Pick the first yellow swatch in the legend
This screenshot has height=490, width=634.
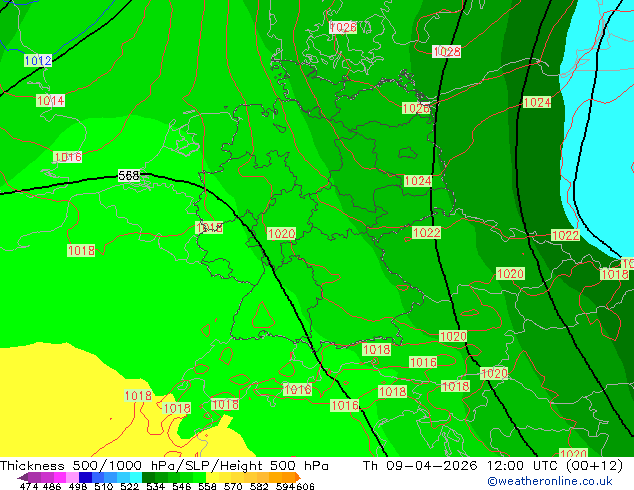pos(212,477)
